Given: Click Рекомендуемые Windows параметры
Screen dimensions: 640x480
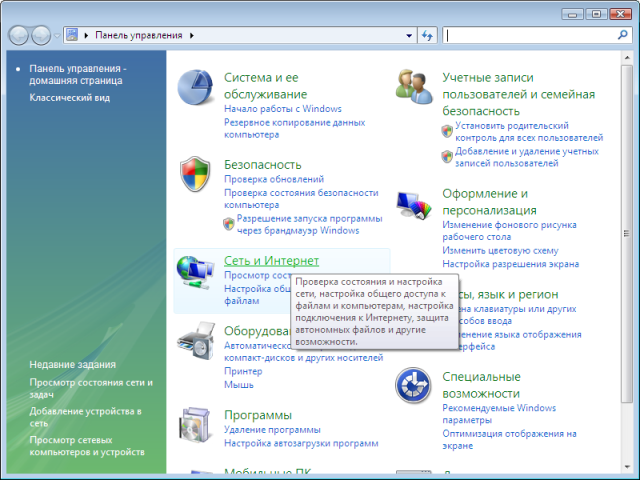Looking at the screenshot, I should (499, 414).
